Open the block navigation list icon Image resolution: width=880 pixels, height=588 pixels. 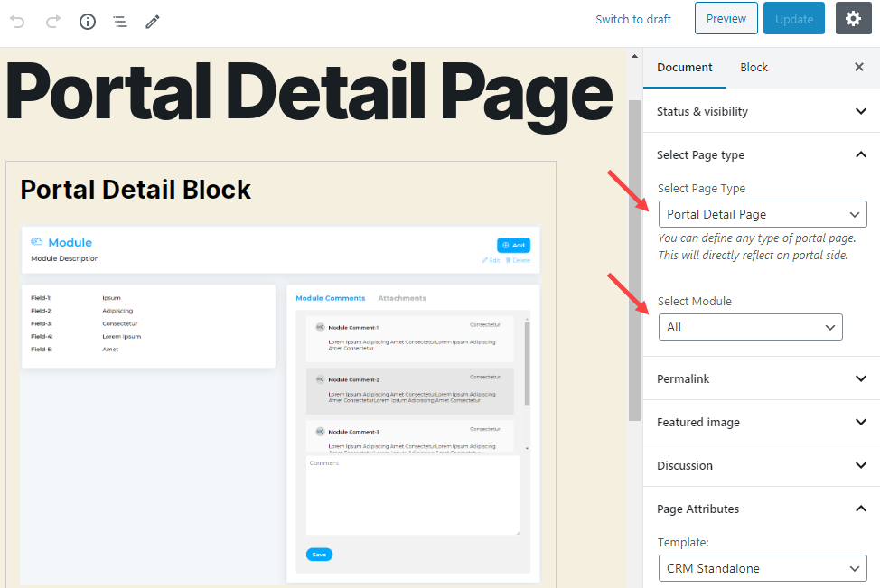tap(120, 21)
